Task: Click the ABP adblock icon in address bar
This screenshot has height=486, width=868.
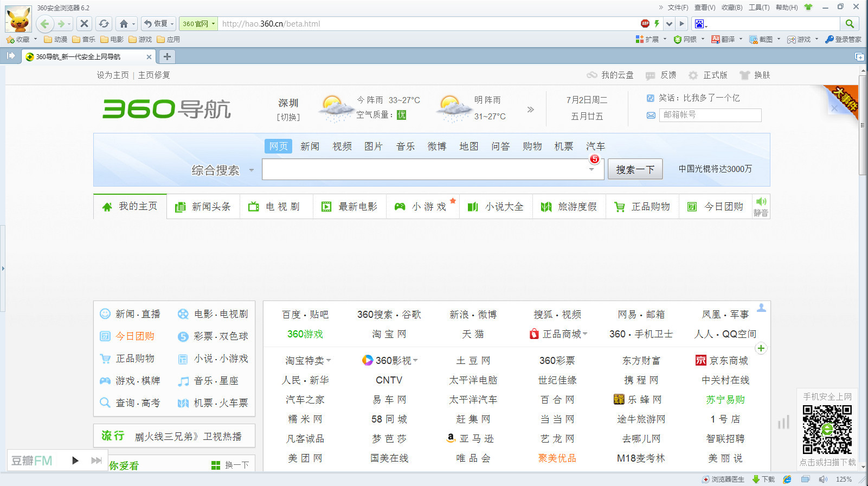Action: tap(645, 23)
